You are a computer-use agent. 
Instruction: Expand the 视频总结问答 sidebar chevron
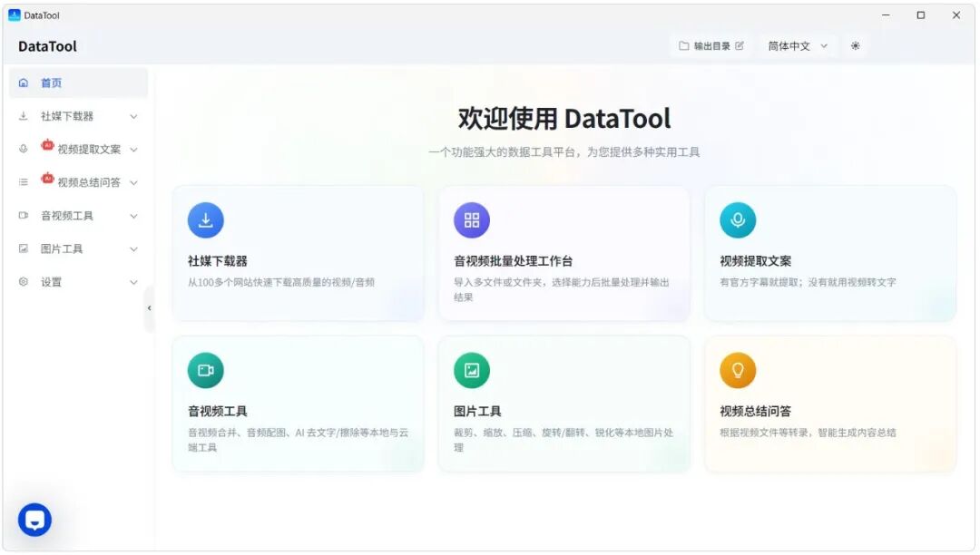pos(133,183)
